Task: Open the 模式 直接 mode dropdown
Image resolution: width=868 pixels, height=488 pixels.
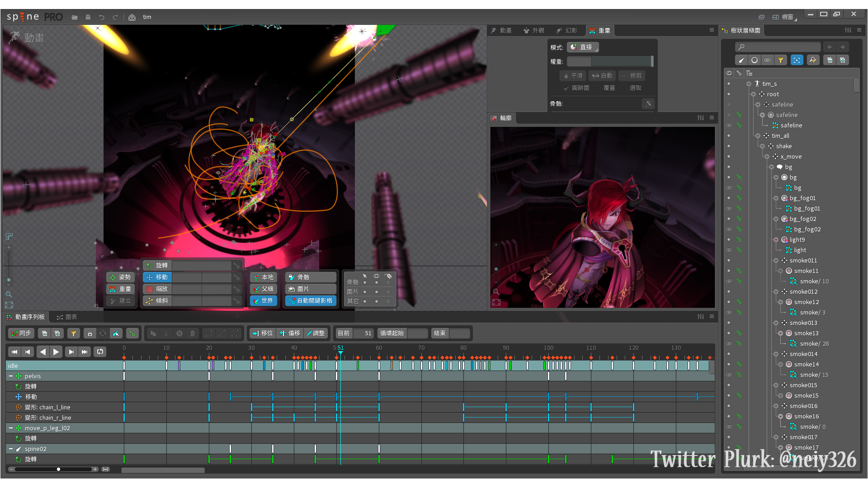Action: coord(583,47)
